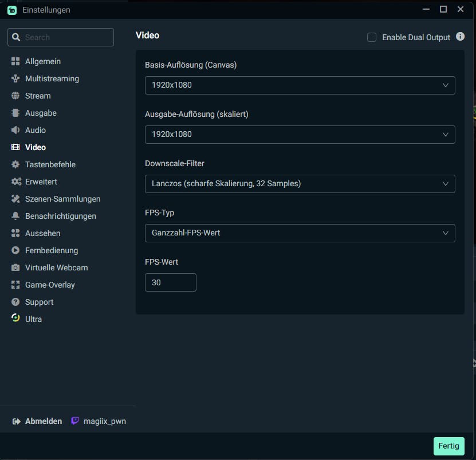The width and height of the screenshot is (476, 460).
Task: Click the Stream globe icon
Action: (15, 96)
